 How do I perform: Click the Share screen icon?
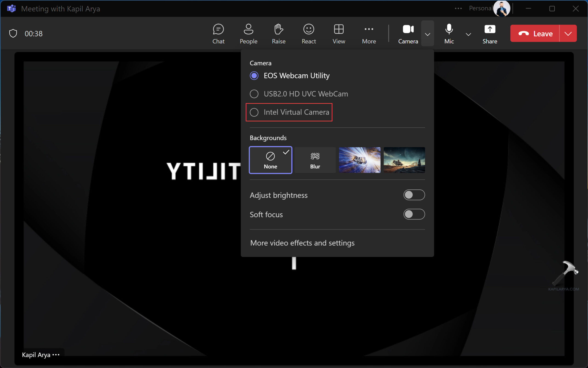pyautogui.click(x=490, y=34)
